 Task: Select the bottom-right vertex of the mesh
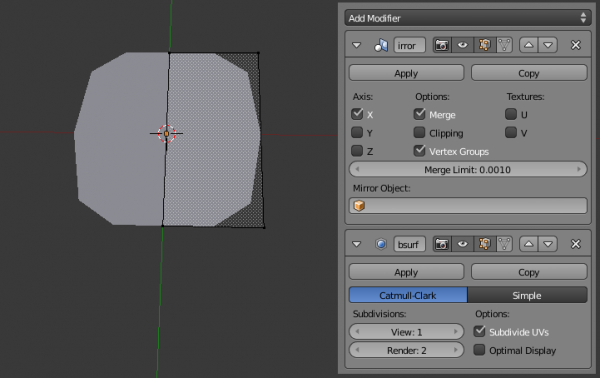pos(264,227)
